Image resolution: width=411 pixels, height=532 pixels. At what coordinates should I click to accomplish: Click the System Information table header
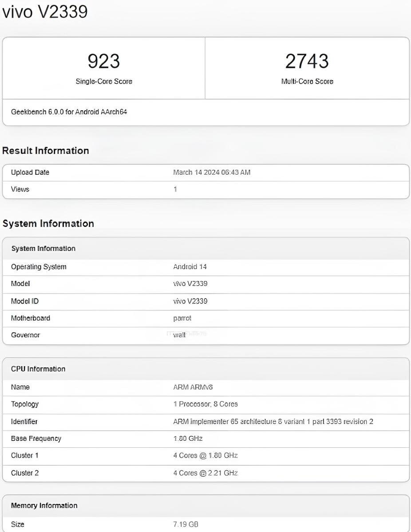43,248
